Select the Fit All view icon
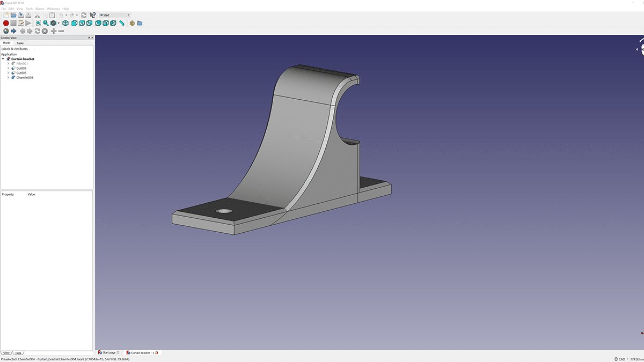The height and width of the screenshot is (362, 644). pyautogui.click(x=38, y=23)
